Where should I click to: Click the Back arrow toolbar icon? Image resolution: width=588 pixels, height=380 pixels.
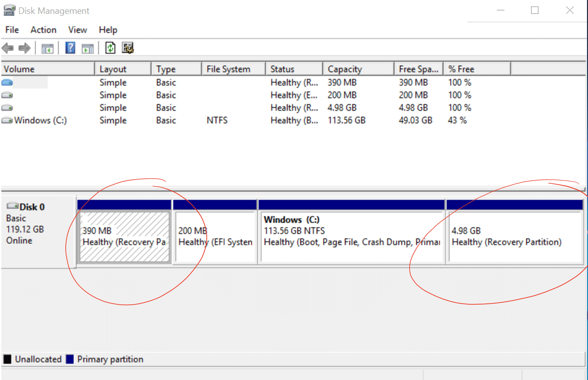pyautogui.click(x=8, y=48)
